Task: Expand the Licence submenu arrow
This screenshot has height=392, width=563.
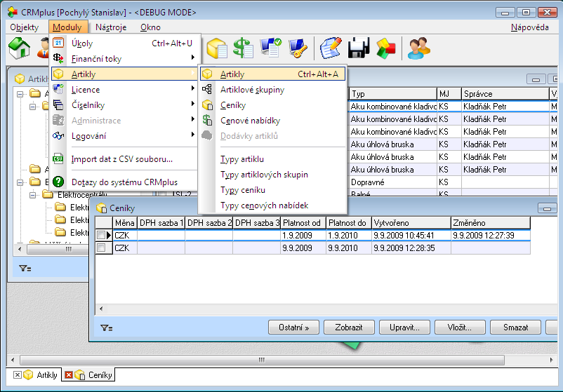Action: point(193,88)
